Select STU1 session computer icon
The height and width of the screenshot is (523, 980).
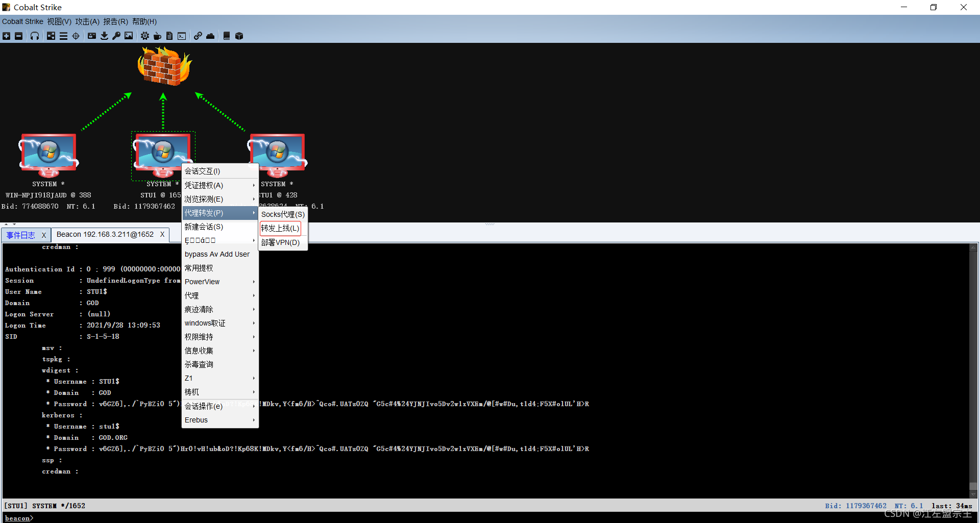pos(163,155)
